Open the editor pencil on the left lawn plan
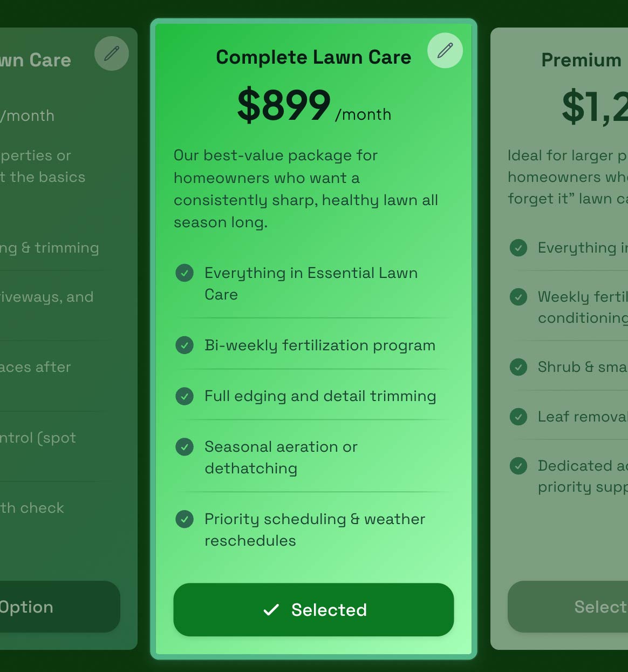 111,53
